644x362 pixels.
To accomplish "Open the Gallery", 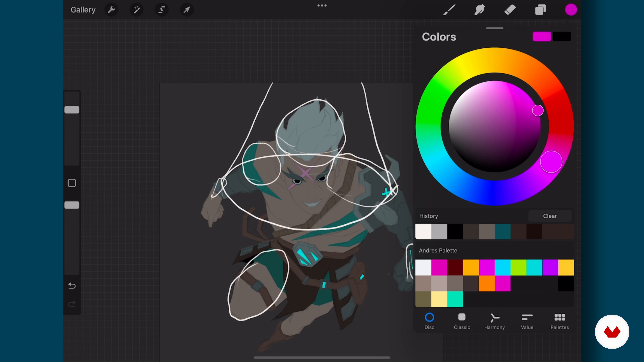I will point(83,10).
